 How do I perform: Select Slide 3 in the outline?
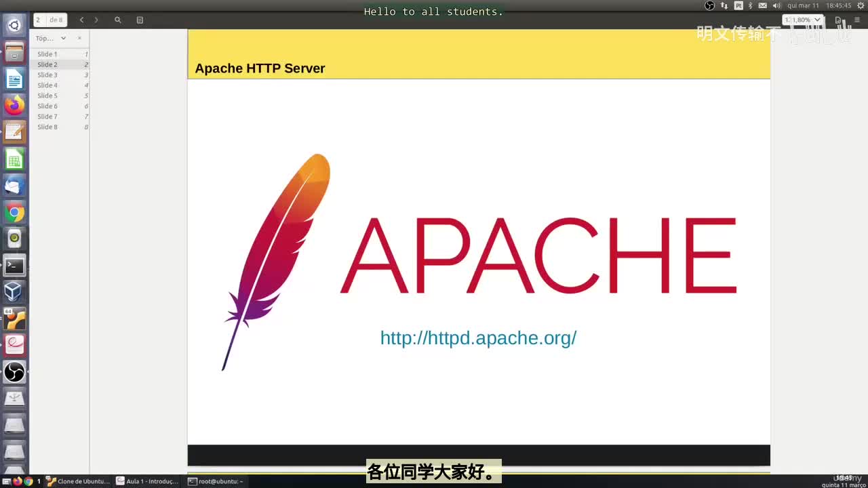61,75
